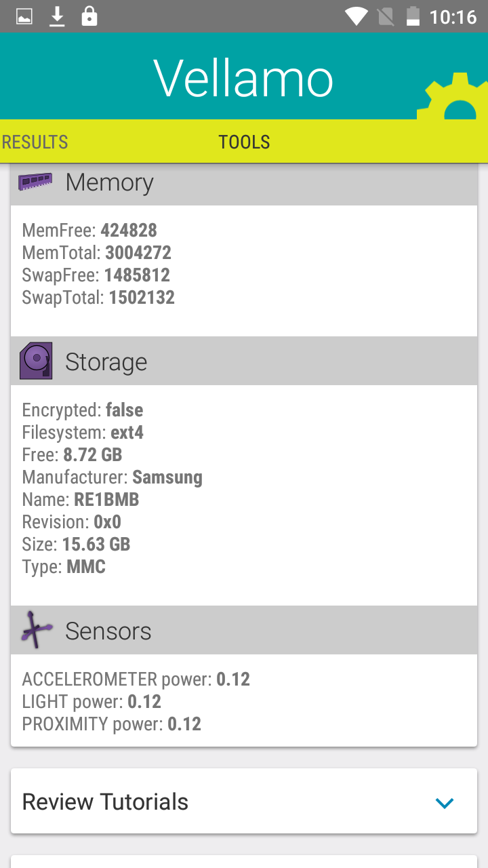Viewport: 488px width, 868px height.
Task: Switch to the RESULTS tab
Action: coord(35,142)
